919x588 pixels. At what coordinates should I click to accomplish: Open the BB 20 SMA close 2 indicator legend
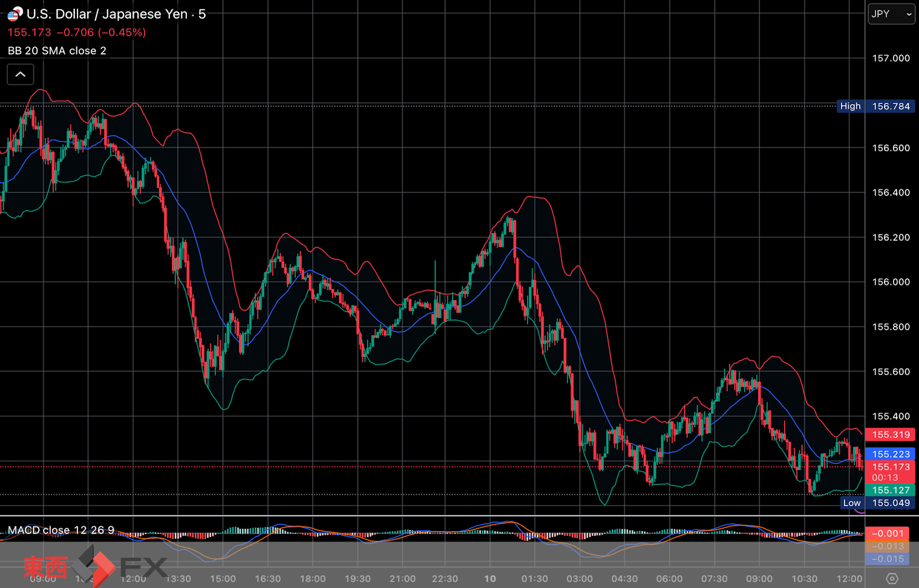pos(57,51)
